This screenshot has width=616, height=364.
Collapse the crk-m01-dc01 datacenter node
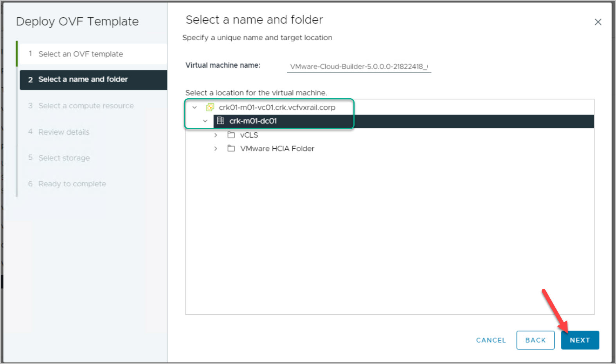(x=205, y=121)
